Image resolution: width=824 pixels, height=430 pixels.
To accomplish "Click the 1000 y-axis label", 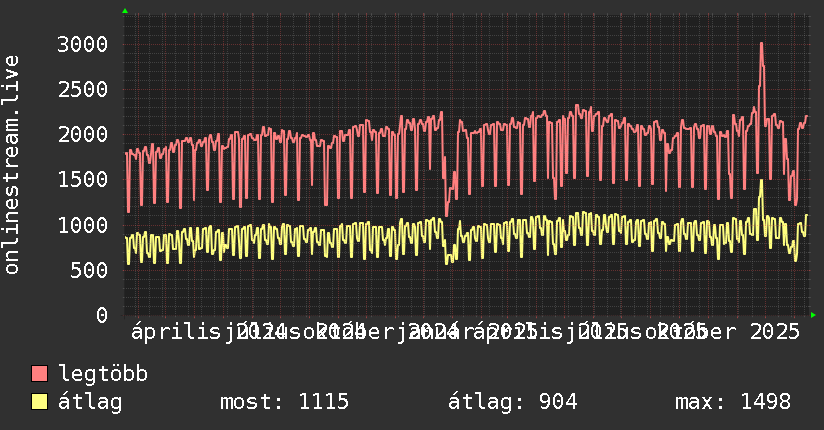I will click(x=83, y=225).
